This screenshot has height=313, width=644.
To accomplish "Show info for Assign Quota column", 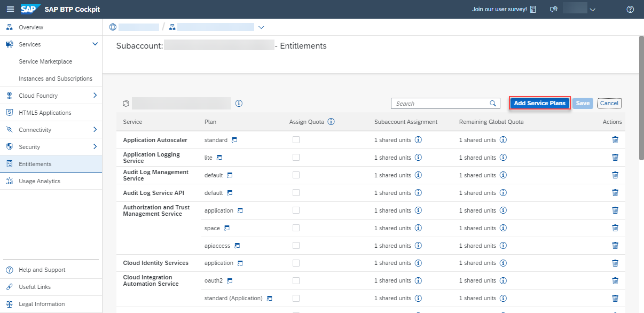I will coord(331,122).
